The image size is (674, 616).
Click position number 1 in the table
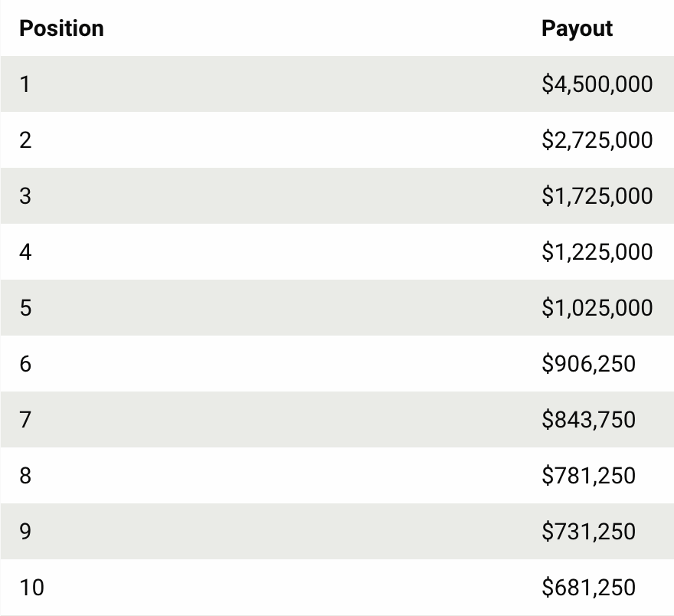(x=25, y=84)
